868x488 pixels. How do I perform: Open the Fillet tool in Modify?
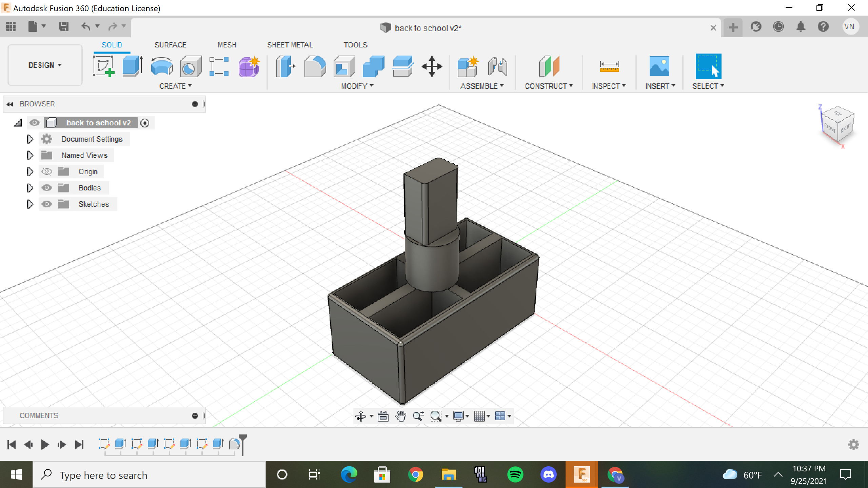tap(315, 66)
